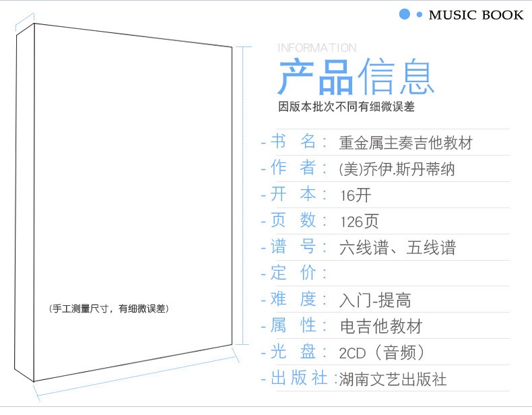Click the 手工测量尺寸 note on book cover
Image resolution: width=532 pixels, height=415 pixels.
pyautogui.click(x=109, y=309)
